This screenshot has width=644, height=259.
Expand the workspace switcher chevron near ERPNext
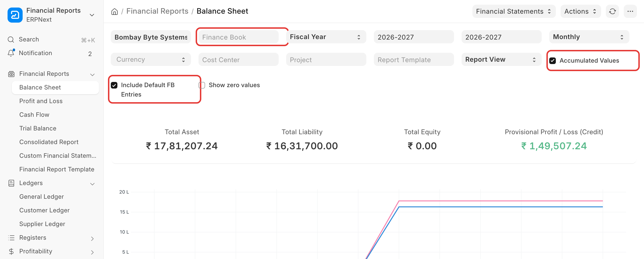pyautogui.click(x=92, y=15)
